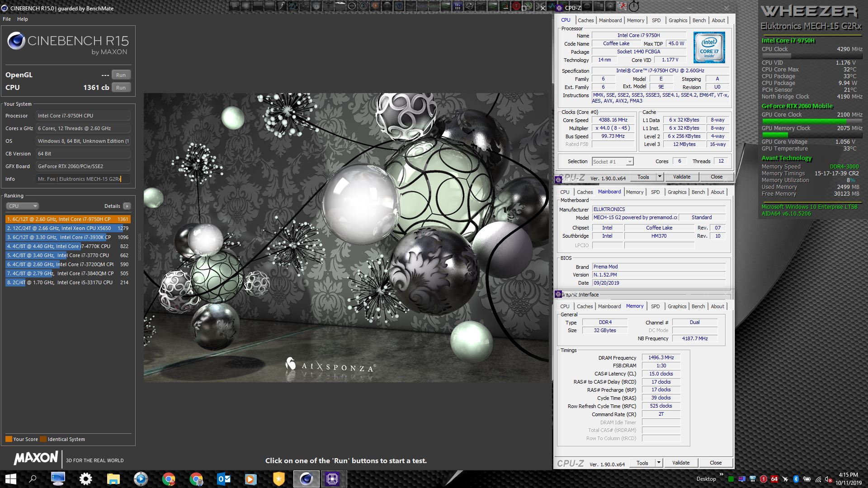Open Cinebench Help menu
Image resolution: width=868 pixels, height=488 pixels.
(x=23, y=19)
